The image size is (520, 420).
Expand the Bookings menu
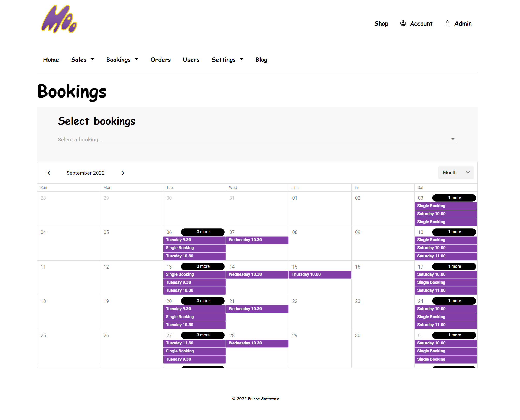122,60
